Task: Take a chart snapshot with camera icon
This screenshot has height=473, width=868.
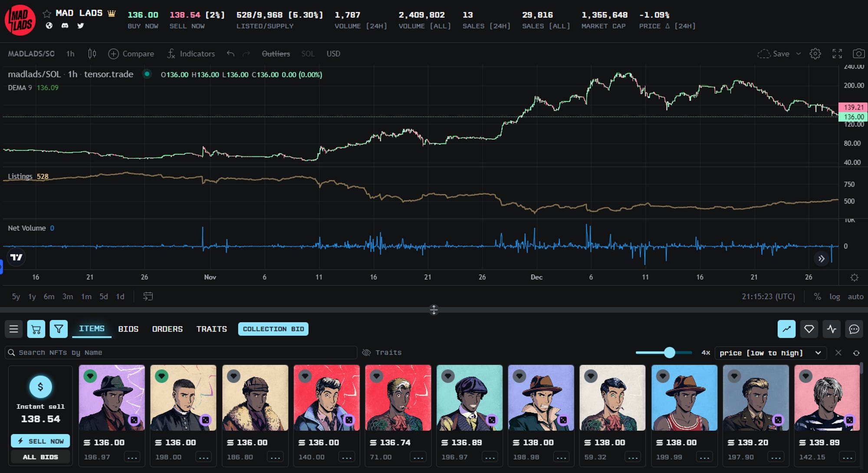Action: (x=858, y=54)
